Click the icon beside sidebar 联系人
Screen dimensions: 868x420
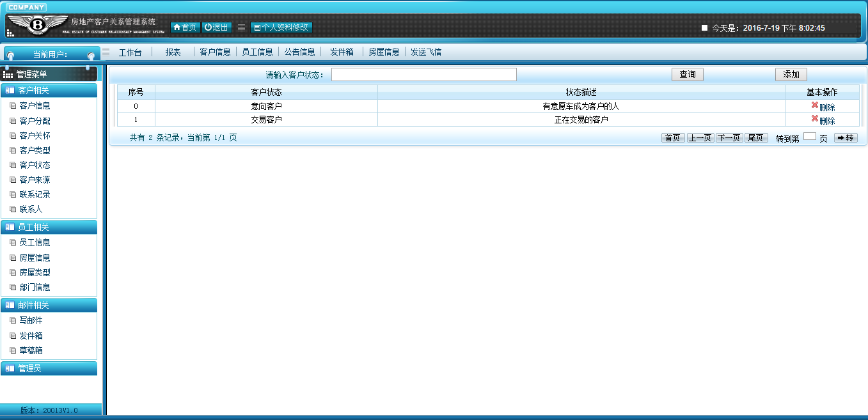click(x=13, y=210)
